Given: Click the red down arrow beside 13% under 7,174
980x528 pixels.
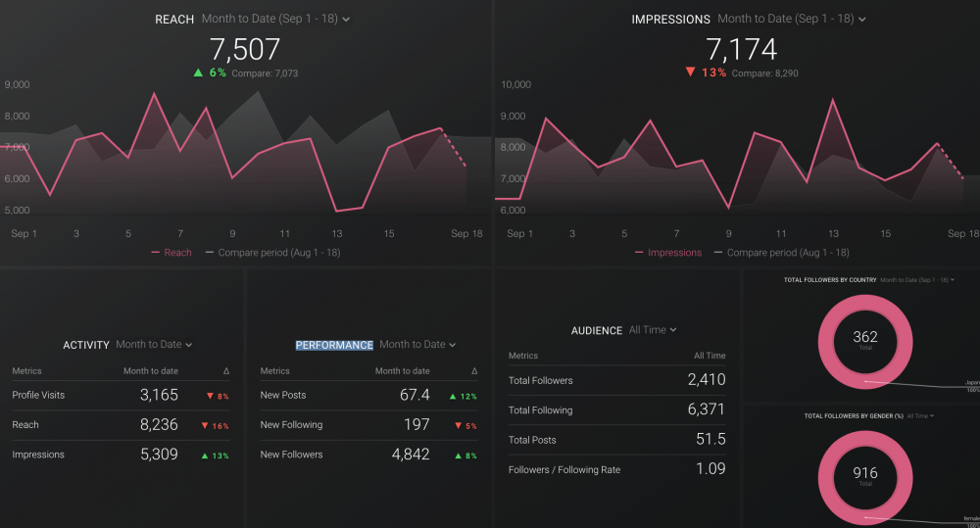Looking at the screenshot, I should click(690, 73).
